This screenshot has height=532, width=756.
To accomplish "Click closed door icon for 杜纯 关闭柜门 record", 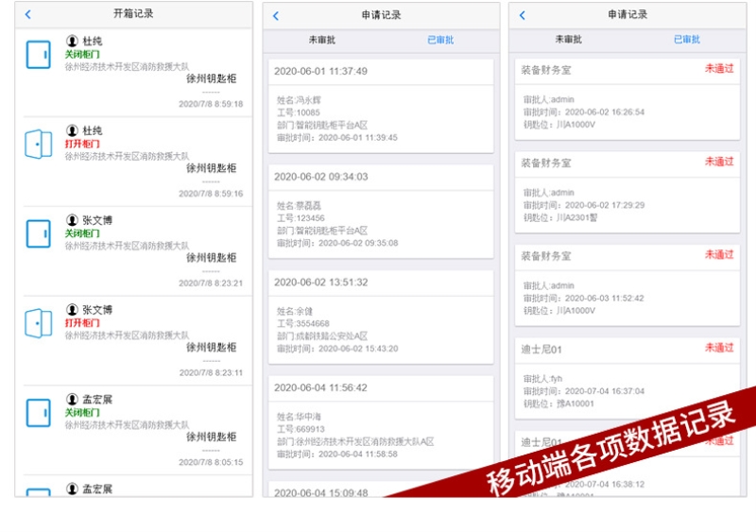I will 38,55.
